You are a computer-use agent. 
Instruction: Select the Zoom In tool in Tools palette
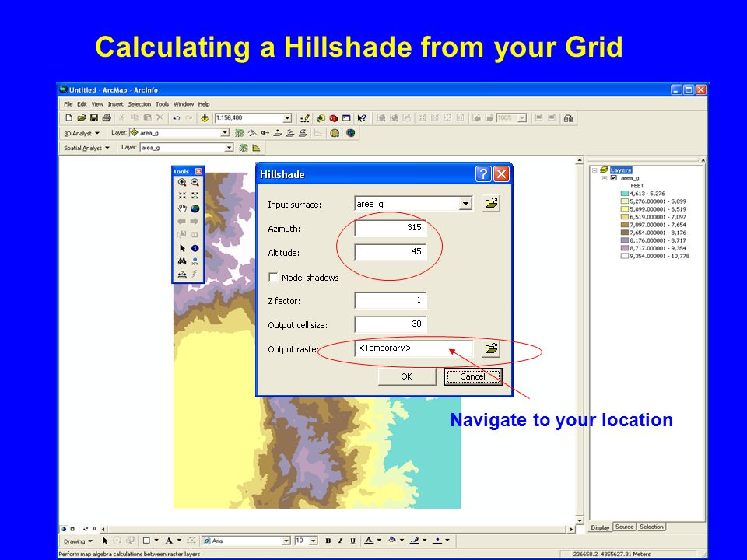182,182
